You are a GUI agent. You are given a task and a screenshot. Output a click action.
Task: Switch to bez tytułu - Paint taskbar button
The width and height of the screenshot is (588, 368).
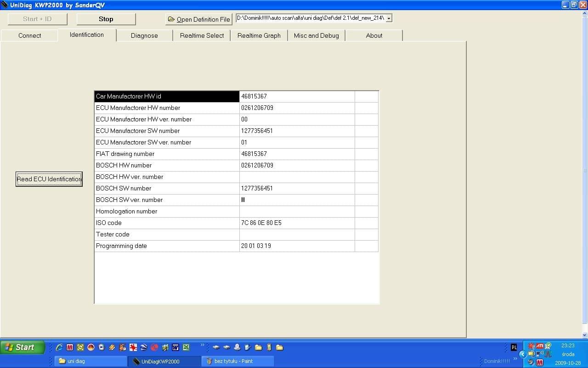click(x=237, y=361)
